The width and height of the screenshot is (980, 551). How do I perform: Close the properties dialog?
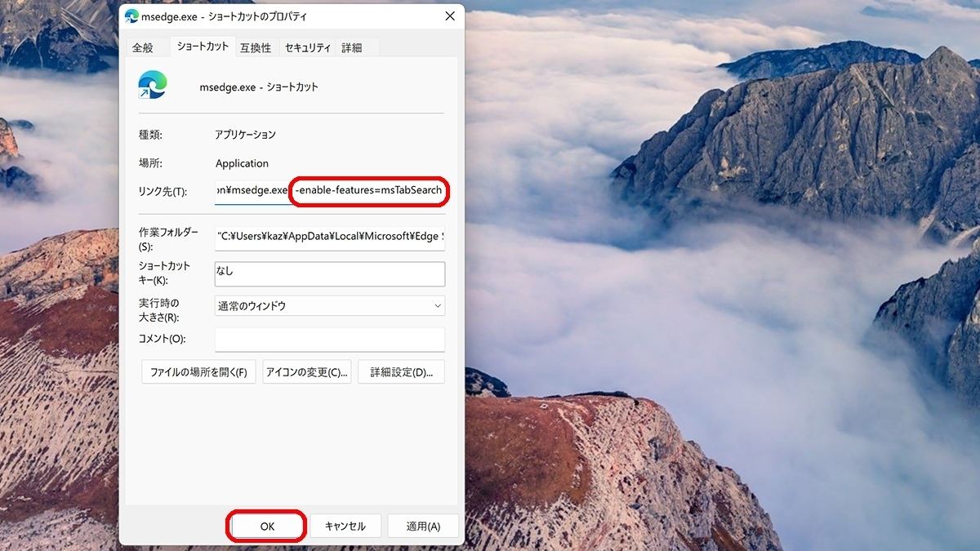pyautogui.click(x=450, y=16)
